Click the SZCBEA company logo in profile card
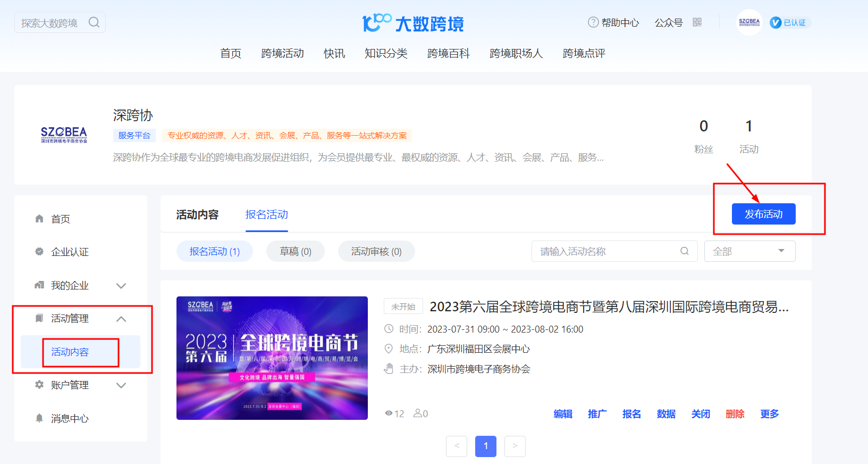 tap(64, 135)
